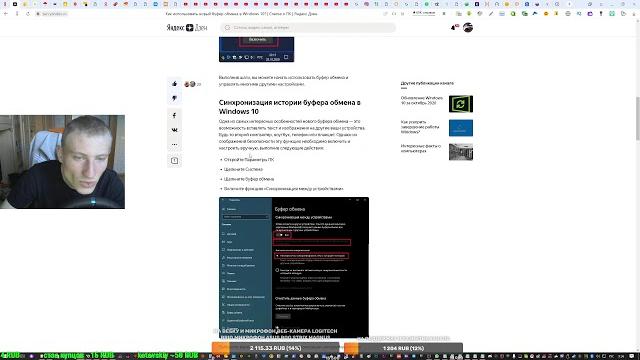Click the browser back arrow
Screen dimensions: 640x360
(x=6, y=13)
